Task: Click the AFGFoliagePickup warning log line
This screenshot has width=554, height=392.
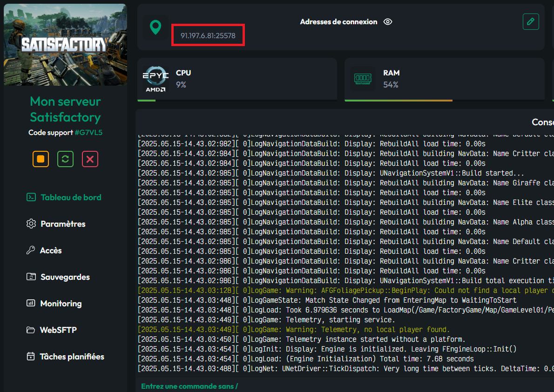Action: 345,291
